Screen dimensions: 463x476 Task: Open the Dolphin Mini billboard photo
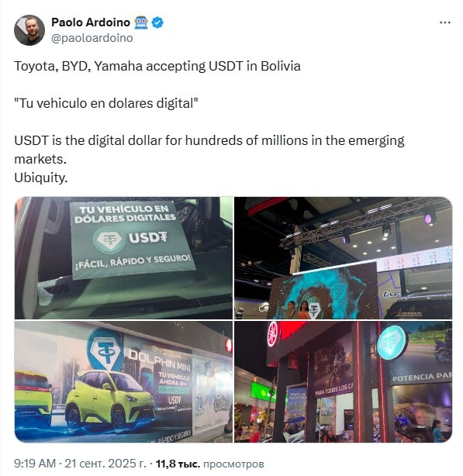(123, 381)
